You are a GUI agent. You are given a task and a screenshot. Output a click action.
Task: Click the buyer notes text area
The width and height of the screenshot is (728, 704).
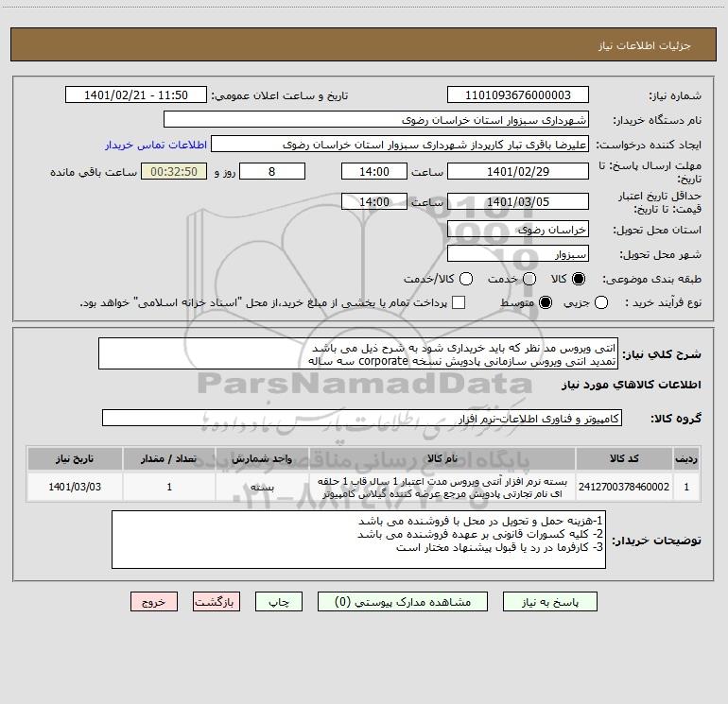[358, 540]
